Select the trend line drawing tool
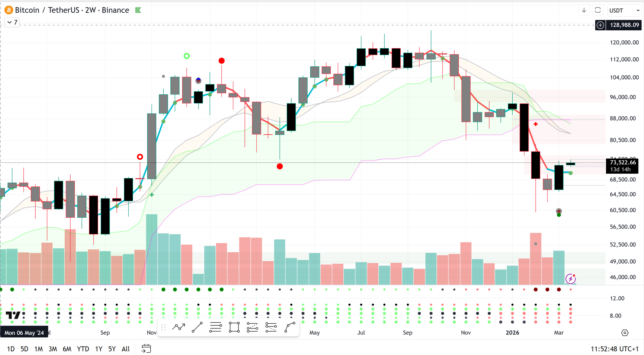 tap(197, 327)
